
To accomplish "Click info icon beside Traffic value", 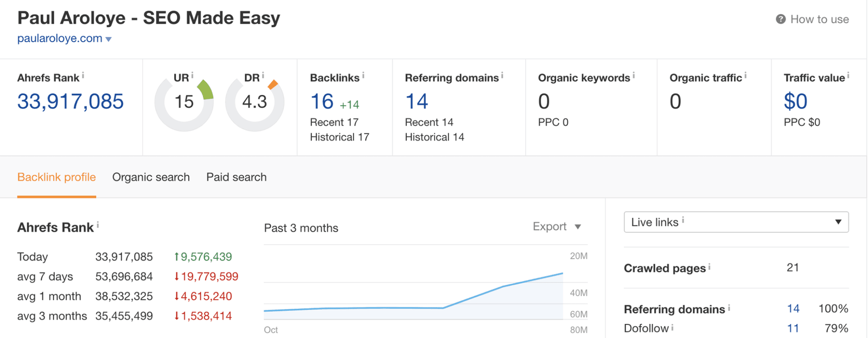I will (848, 75).
